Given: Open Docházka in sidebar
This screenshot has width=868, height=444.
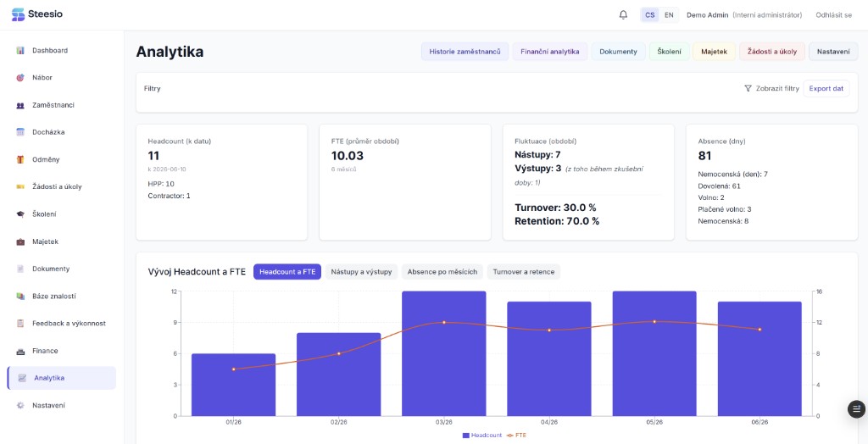Looking at the screenshot, I should point(61,132).
